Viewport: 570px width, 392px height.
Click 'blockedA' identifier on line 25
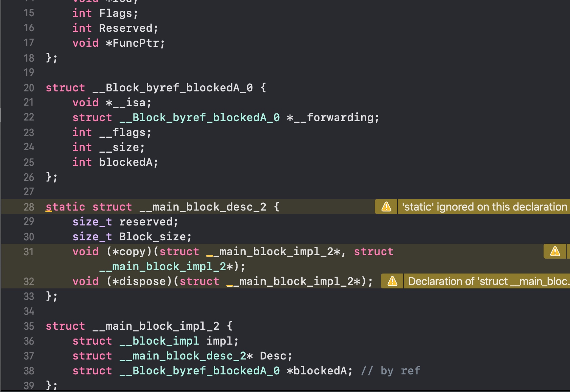tap(126, 162)
